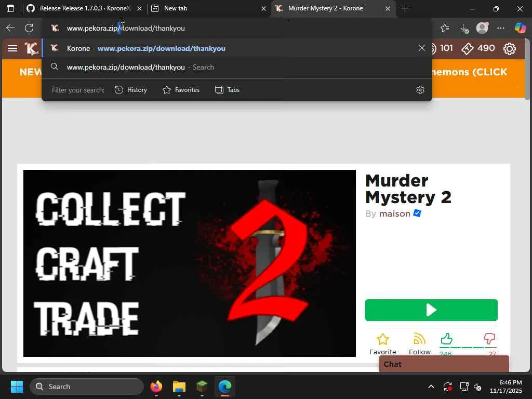Click the Murder Mystery 2 game thumbnail
532x399 pixels.
pyautogui.click(x=189, y=263)
